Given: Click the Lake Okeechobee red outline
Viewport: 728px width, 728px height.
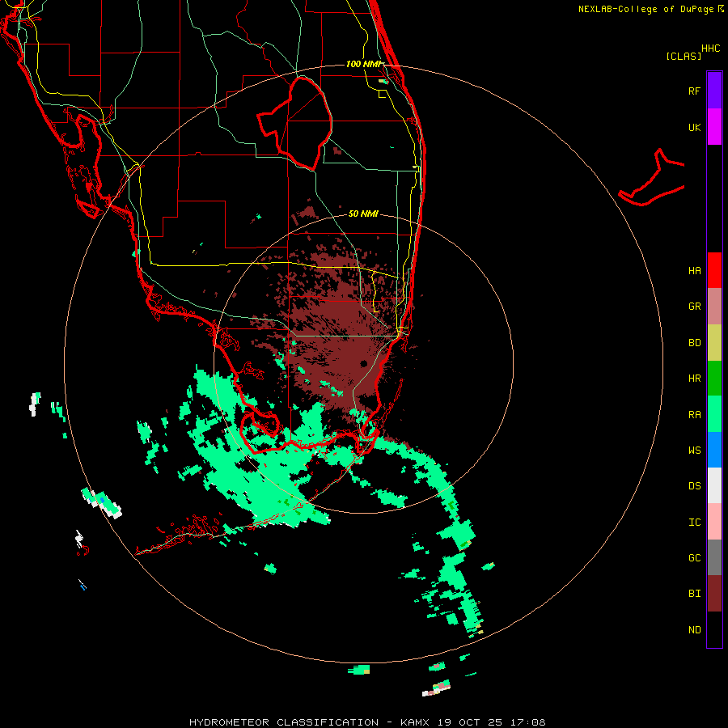Looking at the screenshot, I should coord(294,123).
